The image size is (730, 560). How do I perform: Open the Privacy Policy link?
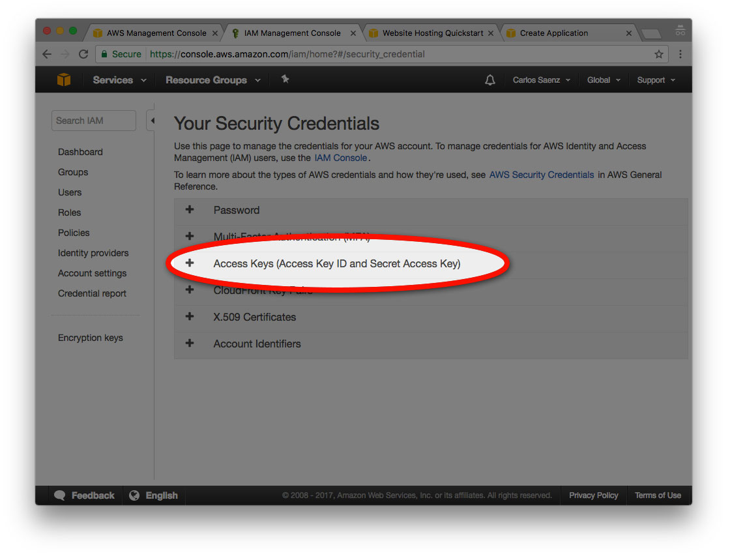pos(593,495)
